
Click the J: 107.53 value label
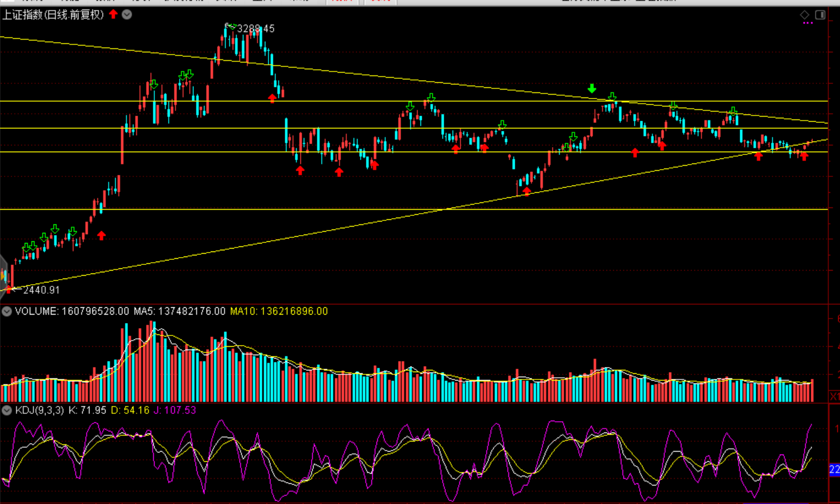coord(175,410)
